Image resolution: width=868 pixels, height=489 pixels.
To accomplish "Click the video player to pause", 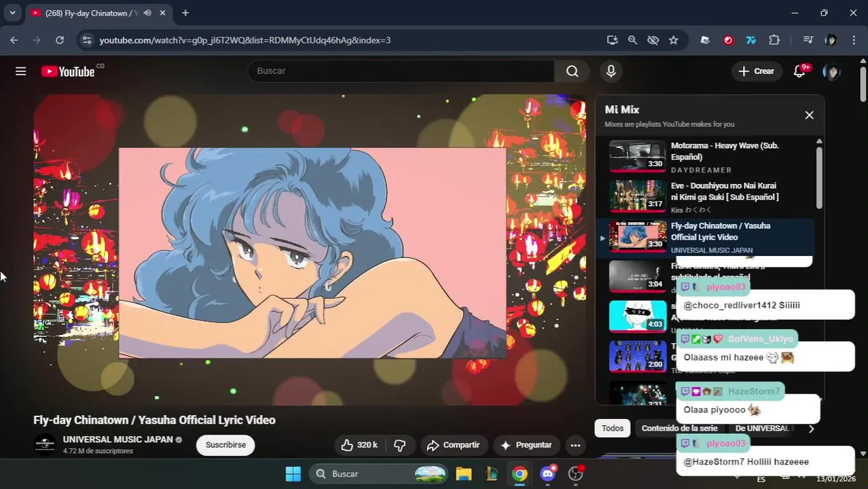I will point(310,250).
